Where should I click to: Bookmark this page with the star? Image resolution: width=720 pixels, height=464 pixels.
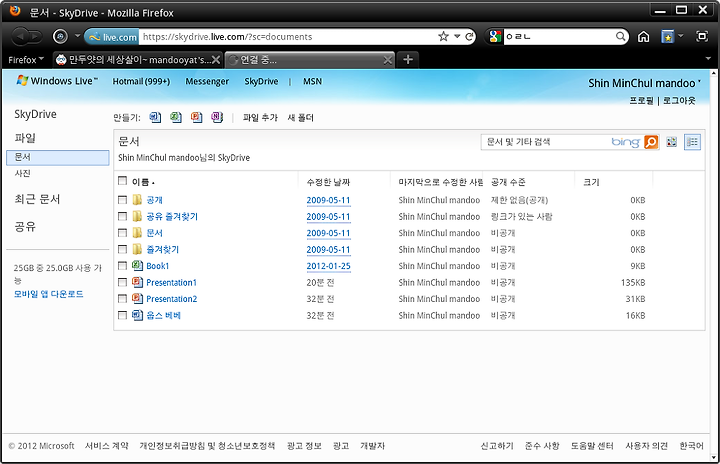[x=443, y=36]
